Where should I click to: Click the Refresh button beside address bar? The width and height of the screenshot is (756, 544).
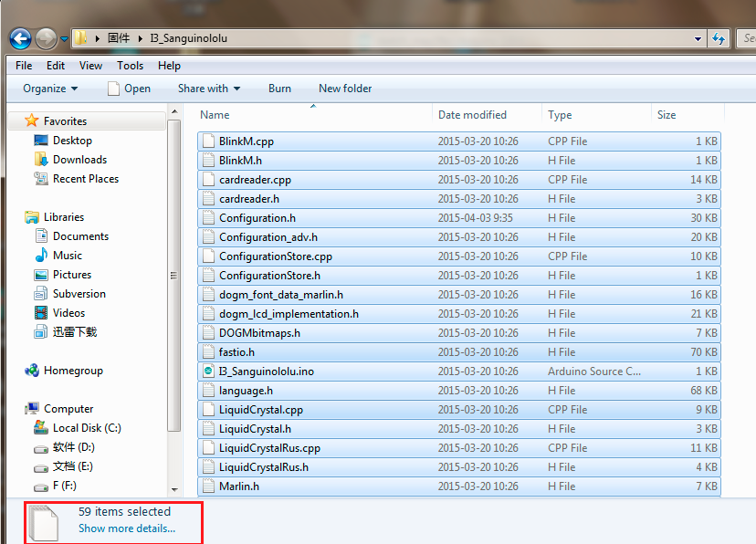point(719,38)
